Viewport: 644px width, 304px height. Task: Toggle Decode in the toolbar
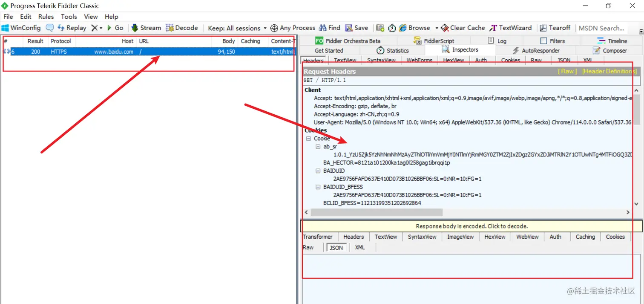(x=182, y=28)
